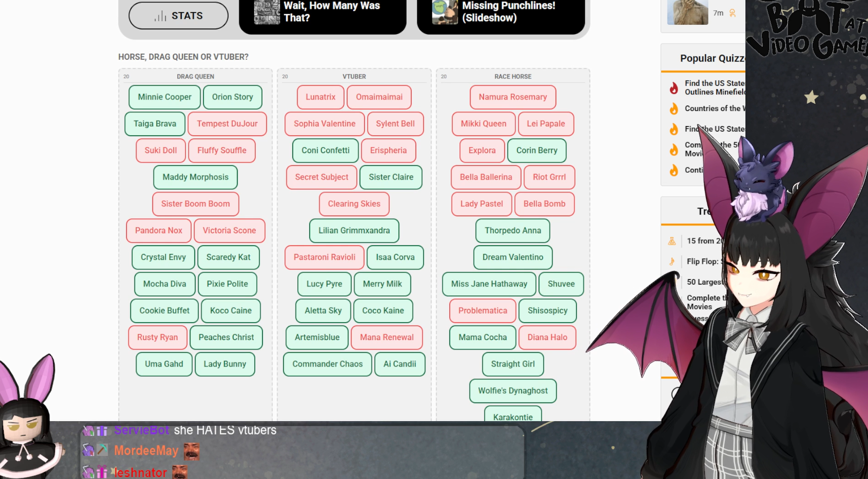The height and width of the screenshot is (479, 868).
Task: Select the 'Minnie Cooper' answer tile
Action: (x=164, y=97)
